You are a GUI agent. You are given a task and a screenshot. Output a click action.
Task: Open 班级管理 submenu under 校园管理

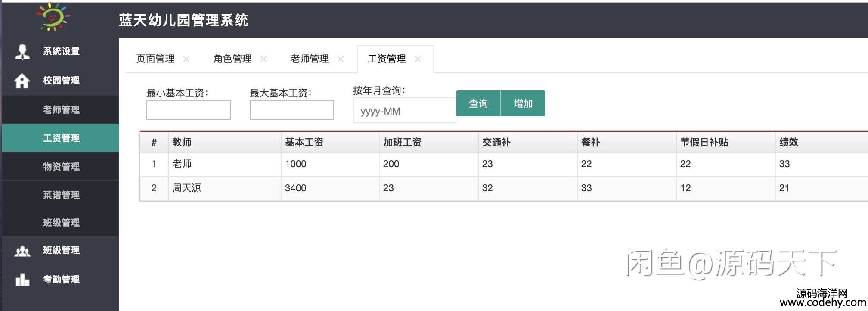pos(60,223)
